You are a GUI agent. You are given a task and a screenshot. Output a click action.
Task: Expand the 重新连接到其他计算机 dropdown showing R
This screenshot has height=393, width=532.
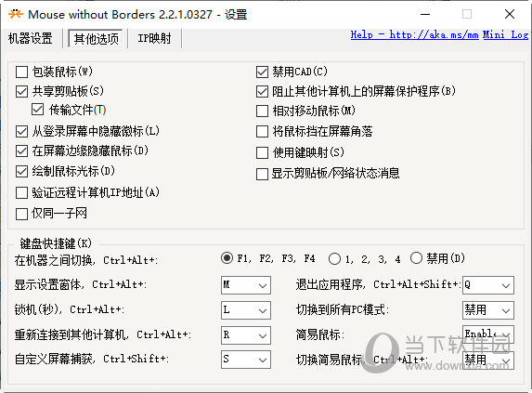(x=246, y=335)
